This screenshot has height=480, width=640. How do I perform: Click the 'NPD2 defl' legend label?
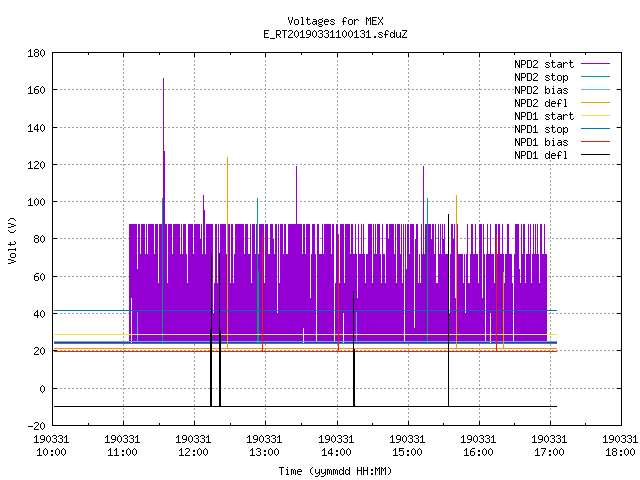[x=541, y=103]
